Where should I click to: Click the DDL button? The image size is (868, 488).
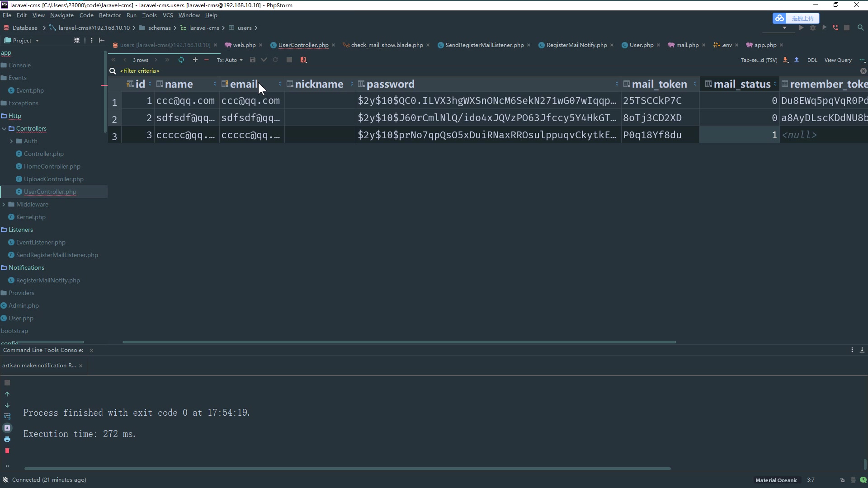coord(812,60)
